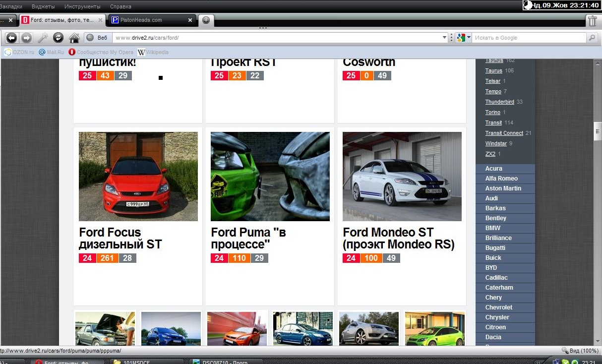
Task: Select Chevrolet in the brand list
Action: (x=505, y=307)
